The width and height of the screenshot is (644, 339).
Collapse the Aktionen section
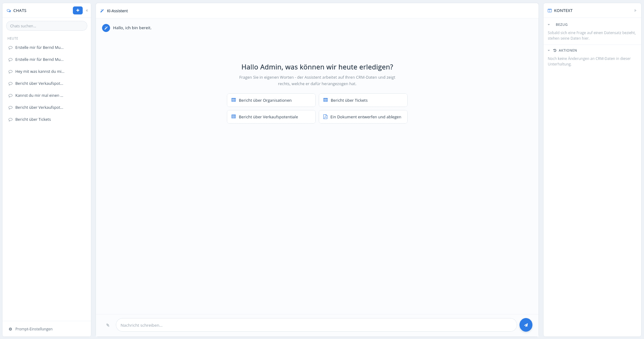coord(549,50)
